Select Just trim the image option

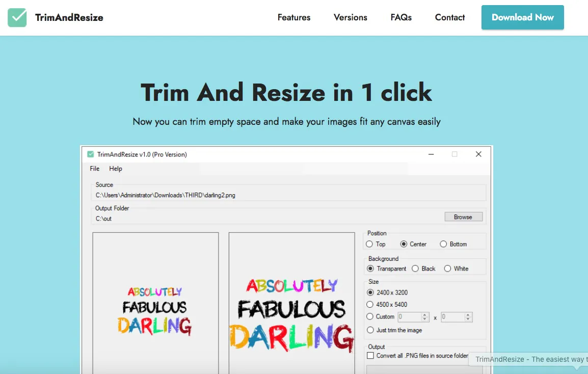click(370, 330)
